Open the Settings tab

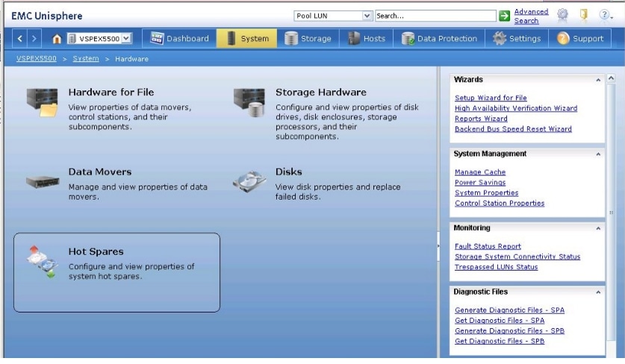[517, 39]
